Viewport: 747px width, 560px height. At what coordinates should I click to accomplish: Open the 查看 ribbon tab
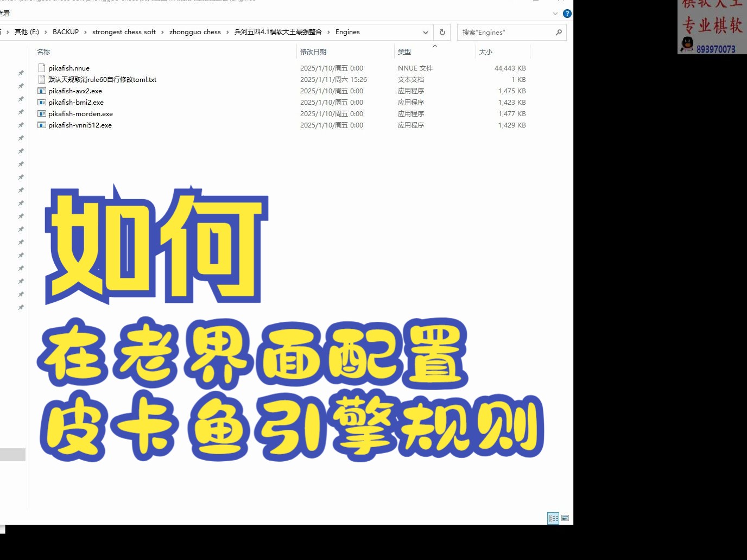click(5, 14)
